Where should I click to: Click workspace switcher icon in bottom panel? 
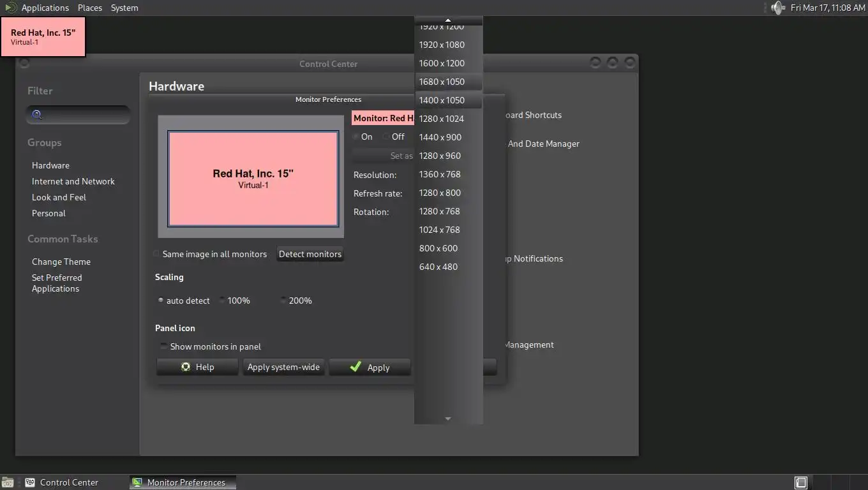coord(801,482)
